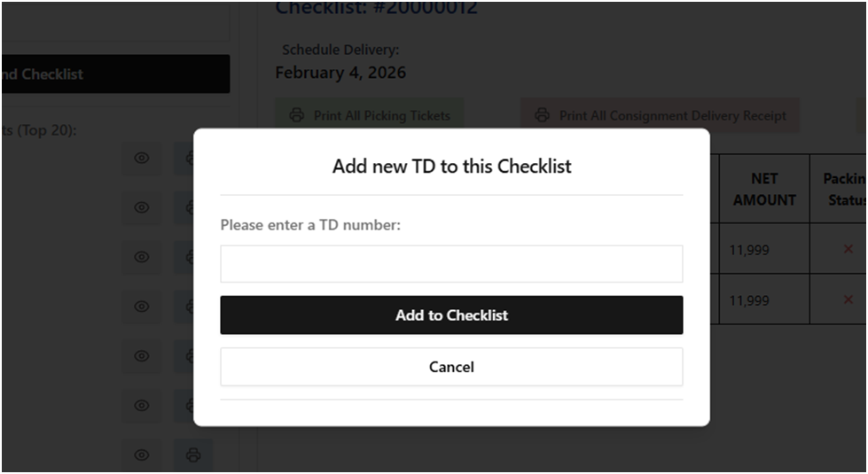Click the third eye icon in the list
Screen dimensions: 868x474
tap(142, 257)
